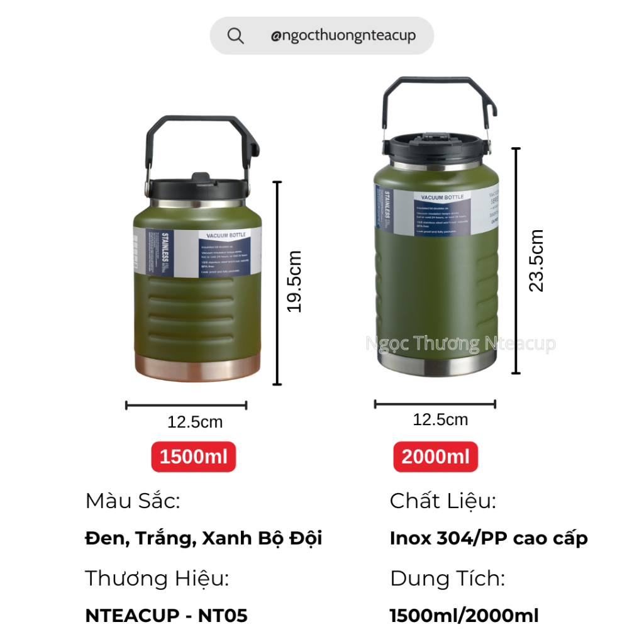Select the red 2000ml label
644x644 pixels.
tap(435, 457)
